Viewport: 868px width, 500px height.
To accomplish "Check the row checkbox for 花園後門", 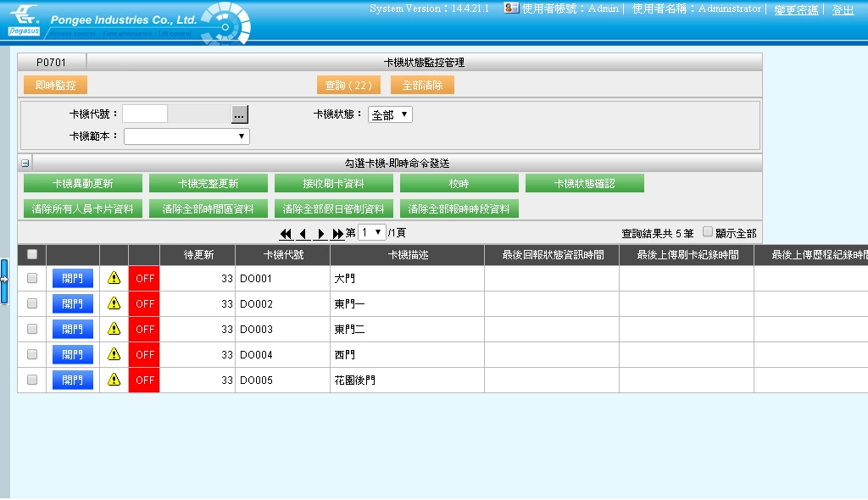I will click(x=31, y=380).
